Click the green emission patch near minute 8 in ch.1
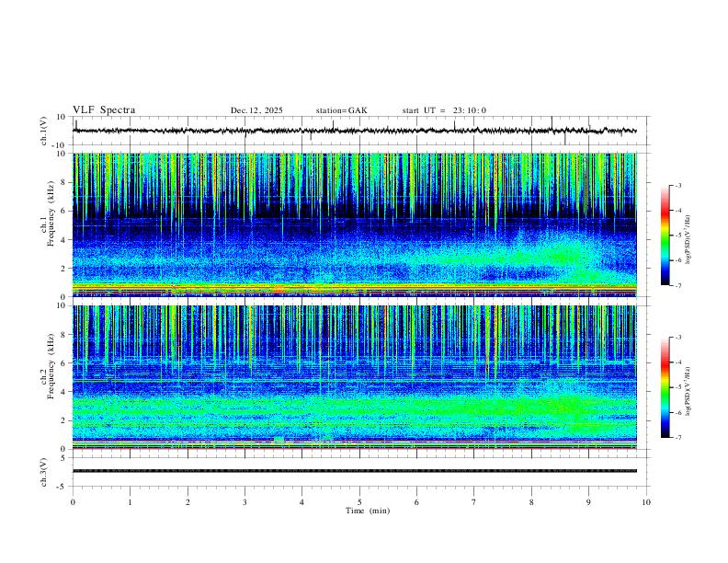This screenshot has width=728, height=563. tap(543, 256)
